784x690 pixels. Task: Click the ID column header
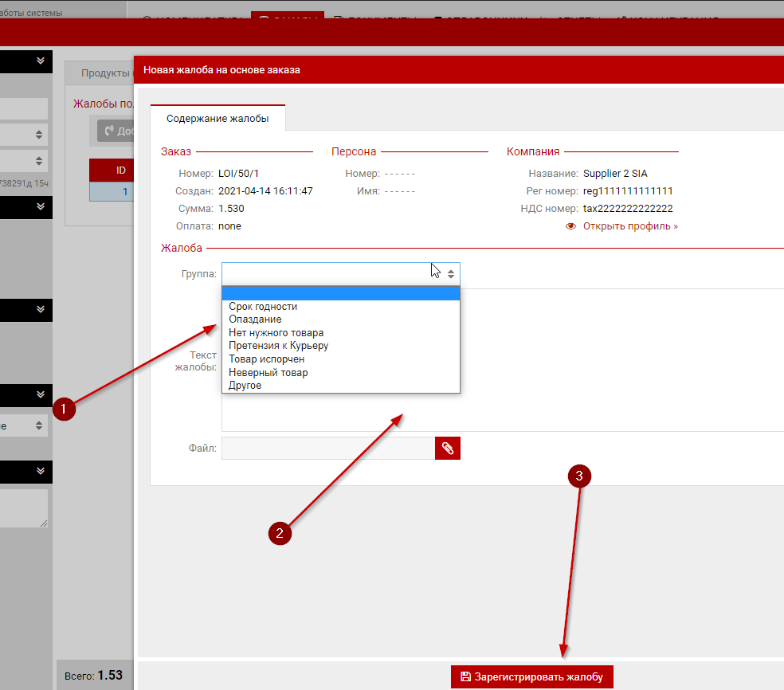point(120,170)
